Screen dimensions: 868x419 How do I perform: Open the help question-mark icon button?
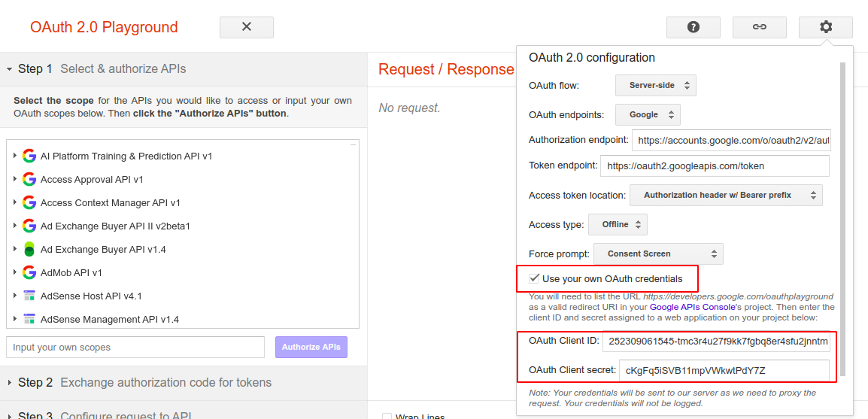(693, 27)
